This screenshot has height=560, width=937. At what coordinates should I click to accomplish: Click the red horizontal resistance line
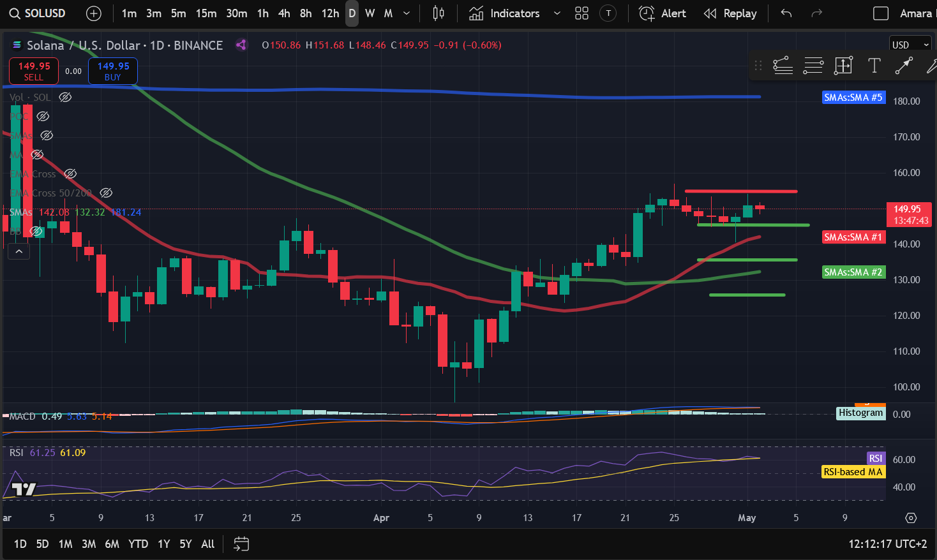(x=740, y=191)
